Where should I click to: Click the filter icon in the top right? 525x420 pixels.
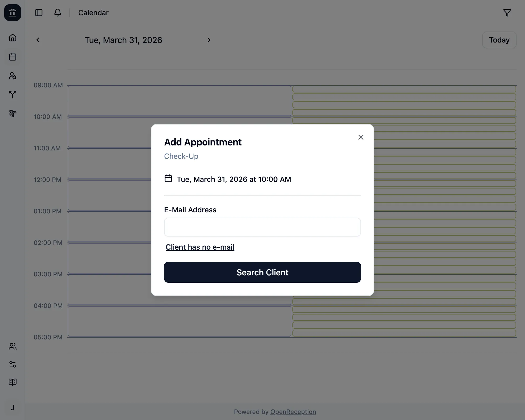pyautogui.click(x=507, y=13)
